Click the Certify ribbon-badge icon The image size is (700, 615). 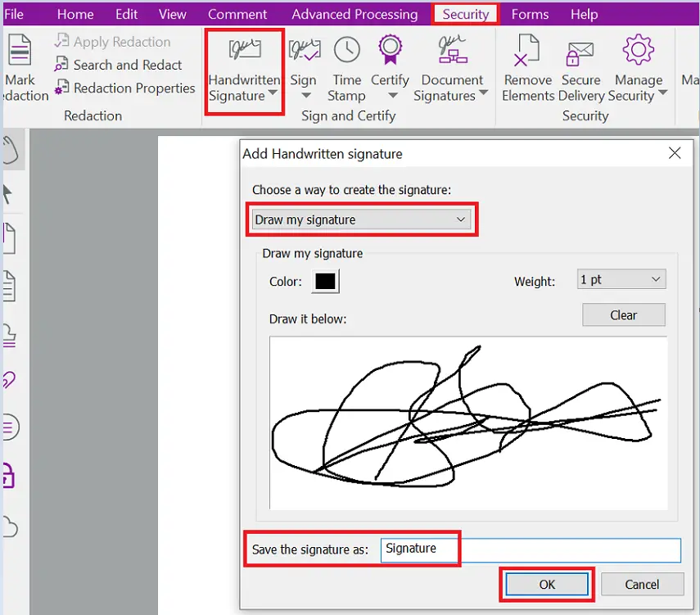(391, 49)
